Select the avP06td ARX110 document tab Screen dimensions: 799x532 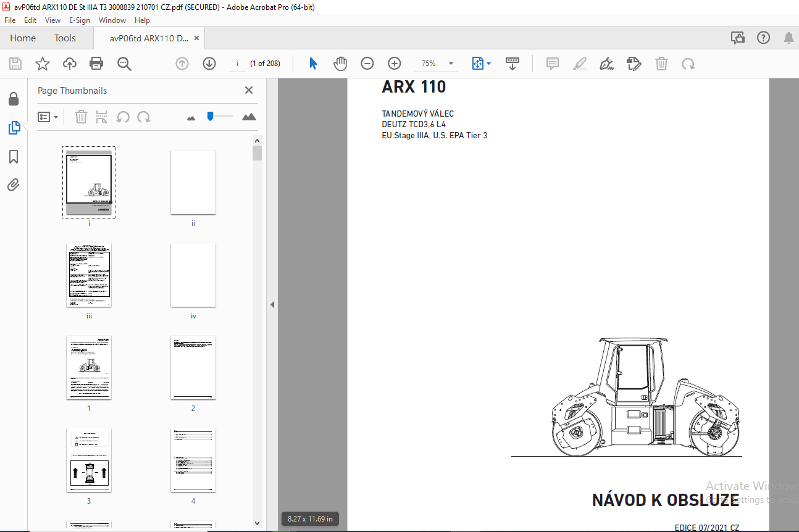149,38
